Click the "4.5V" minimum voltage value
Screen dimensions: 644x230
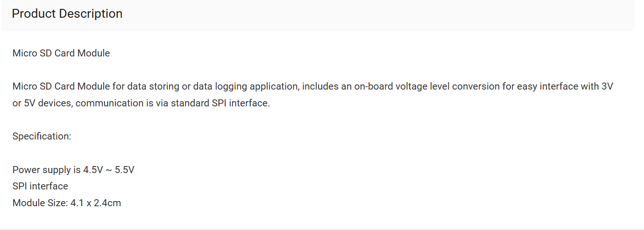(93, 170)
